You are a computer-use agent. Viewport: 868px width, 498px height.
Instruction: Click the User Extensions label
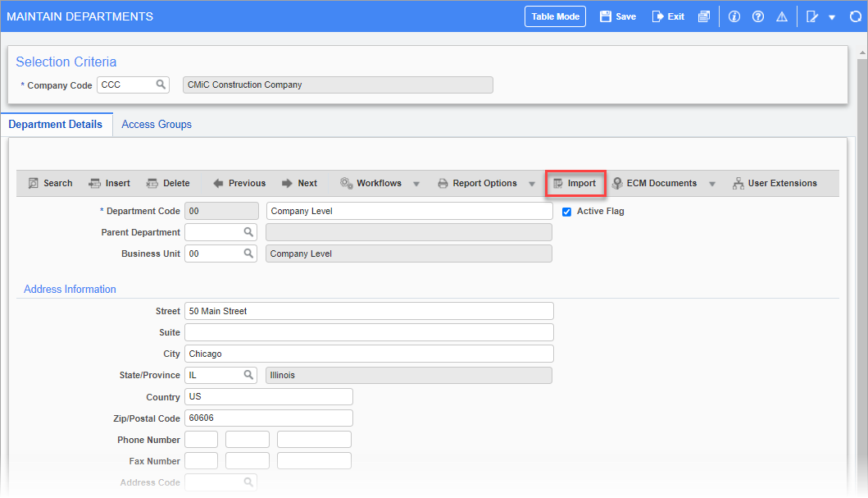pyautogui.click(x=782, y=183)
